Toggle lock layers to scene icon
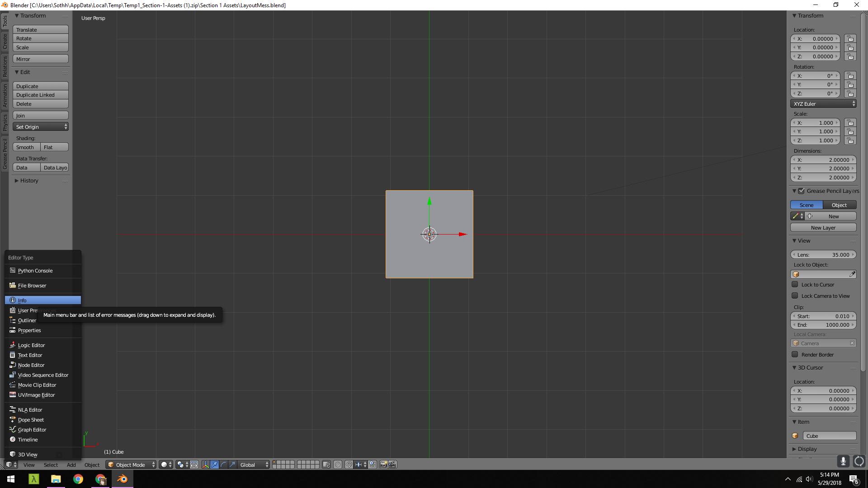 pyautogui.click(x=326, y=465)
